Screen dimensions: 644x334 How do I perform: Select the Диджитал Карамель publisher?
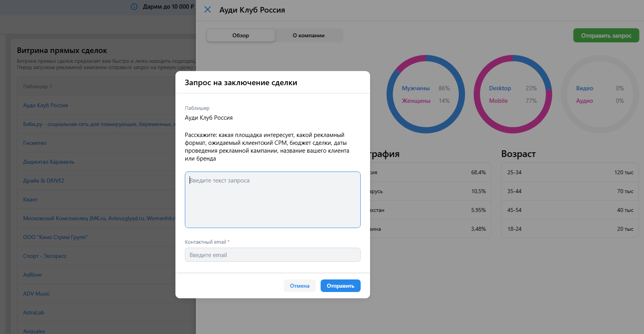[x=49, y=162]
